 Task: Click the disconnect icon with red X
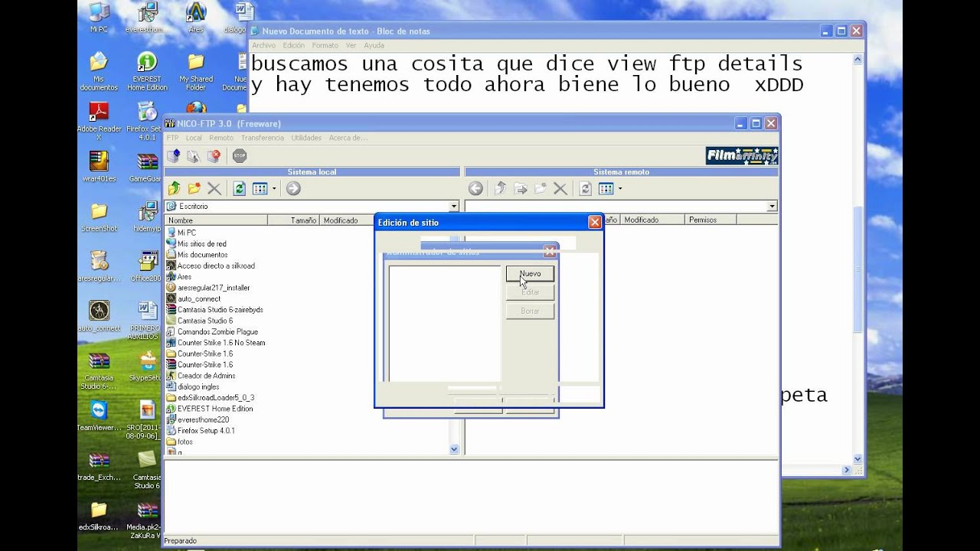coord(214,156)
